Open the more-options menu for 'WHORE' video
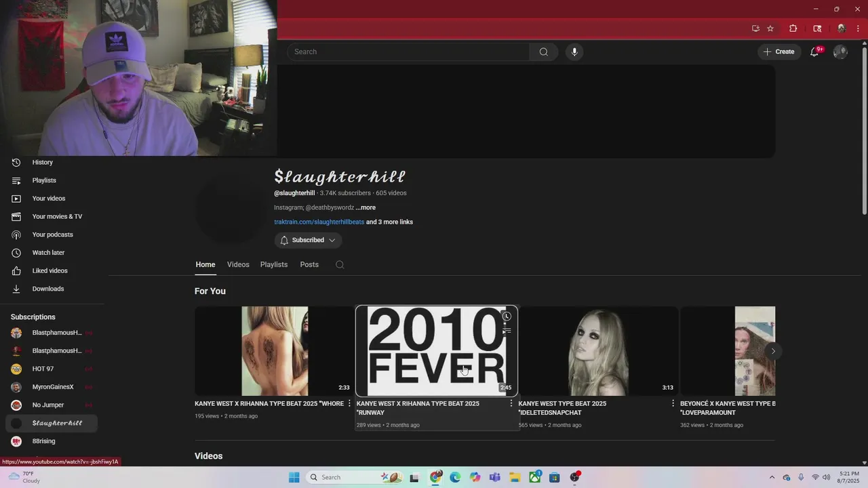868x488 pixels. click(x=349, y=403)
